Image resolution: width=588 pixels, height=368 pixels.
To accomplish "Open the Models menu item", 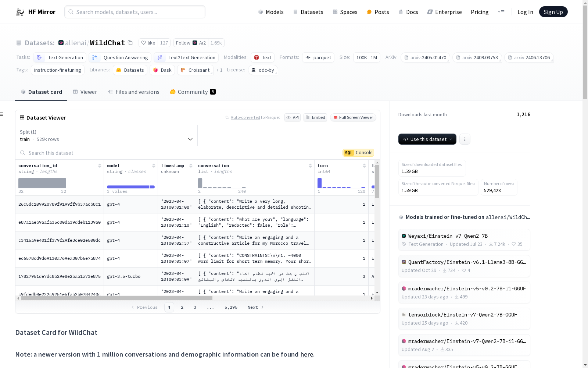I will tap(271, 12).
